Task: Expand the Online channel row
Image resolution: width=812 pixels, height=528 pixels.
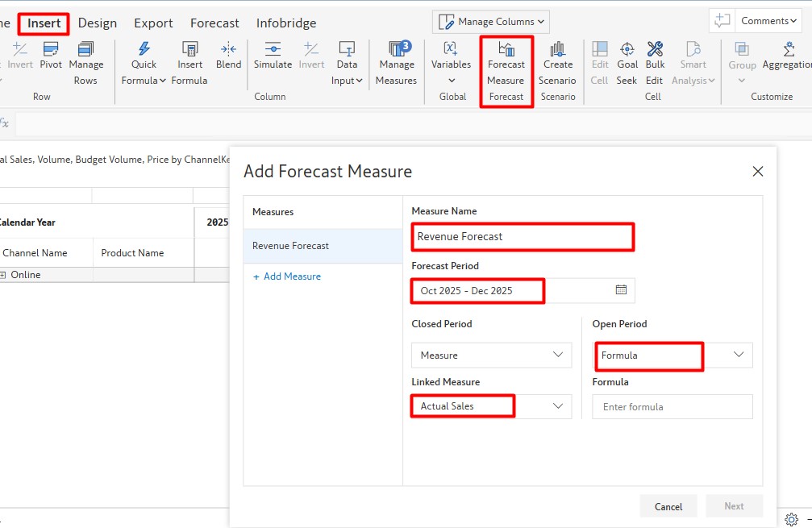Action: (x=3, y=275)
